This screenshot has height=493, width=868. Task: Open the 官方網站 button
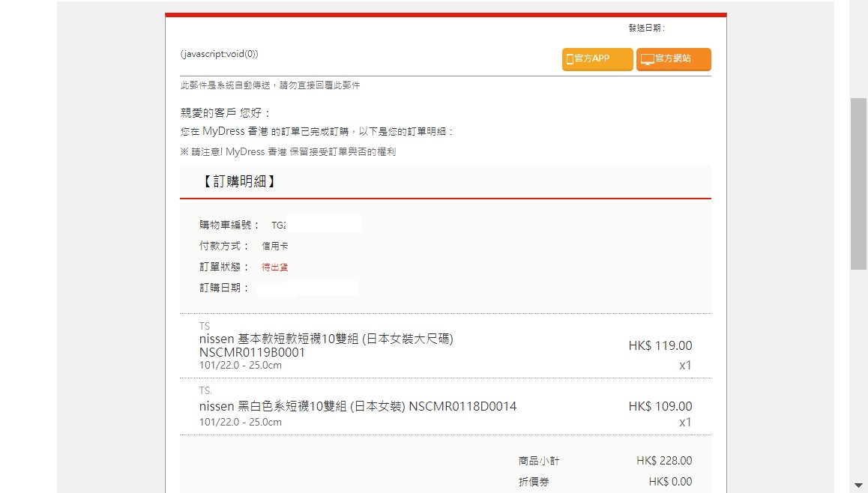pos(673,59)
